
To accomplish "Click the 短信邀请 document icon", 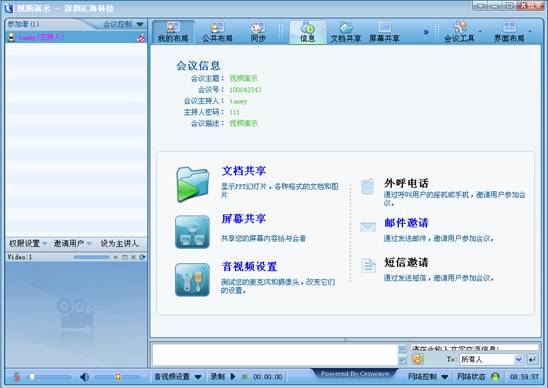I will (368, 265).
